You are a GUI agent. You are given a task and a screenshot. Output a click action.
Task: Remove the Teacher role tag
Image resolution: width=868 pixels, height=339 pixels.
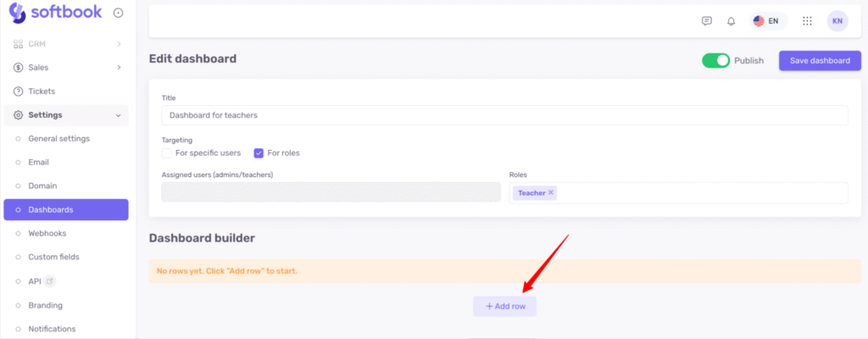pos(551,193)
